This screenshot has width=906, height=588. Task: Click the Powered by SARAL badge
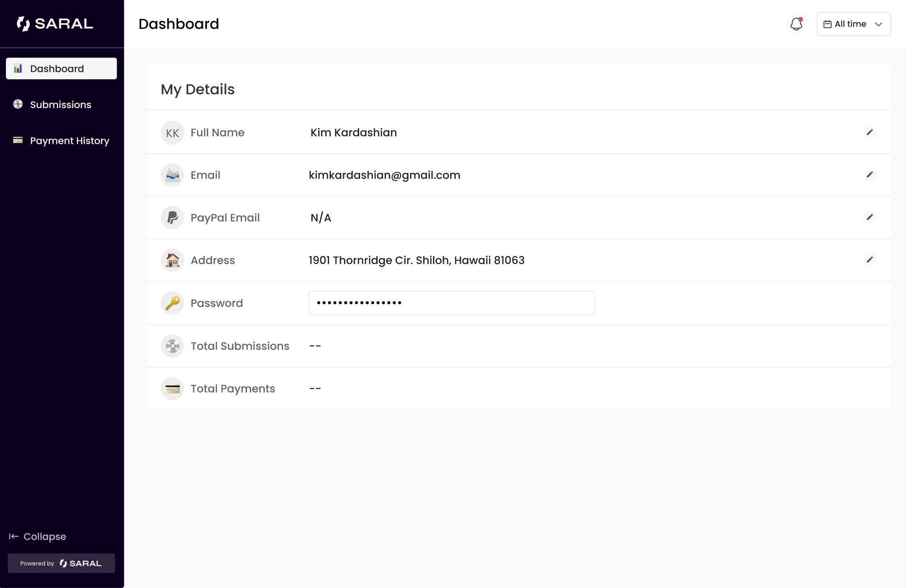pyautogui.click(x=62, y=563)
